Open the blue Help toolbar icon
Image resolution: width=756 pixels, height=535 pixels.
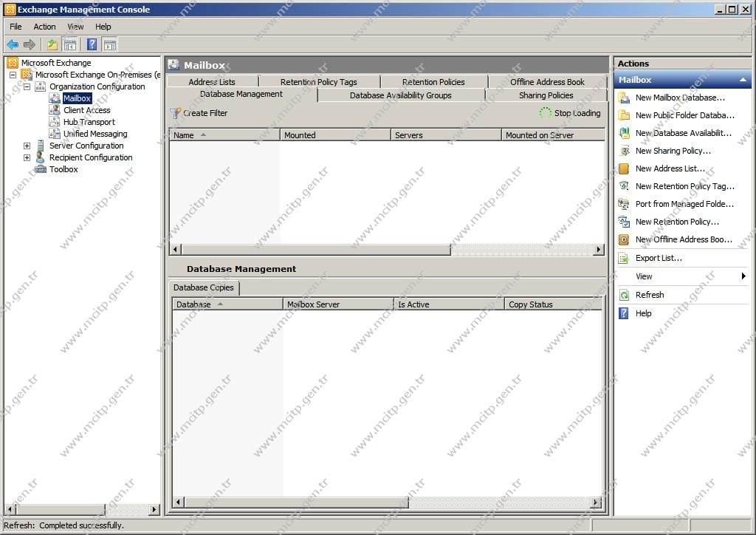[x=92, y=45]
